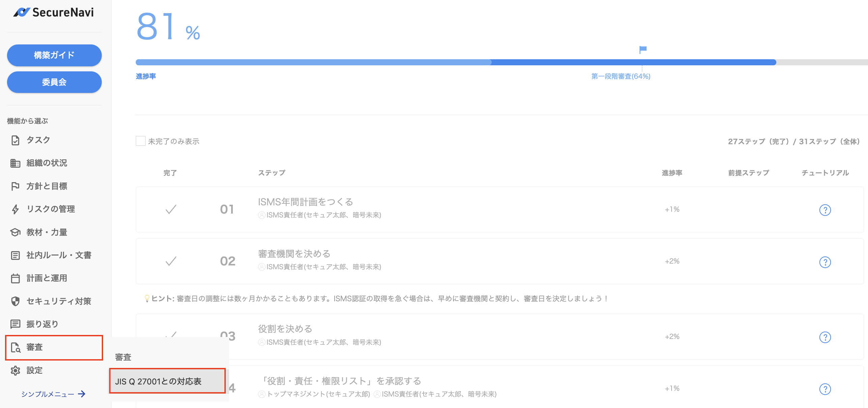Open tutorial help for 審査機関を決める
The height and width of the screenshot is (408, 868).
(x=825, y=262)
